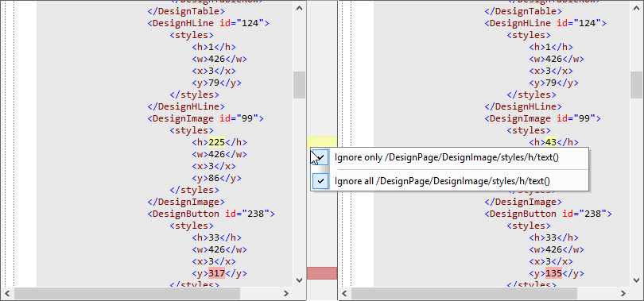This screenshot has height=301, width=644.
Task: Click the right pane's horizontal scrollbar left arrow
Action: pos(344,293)
